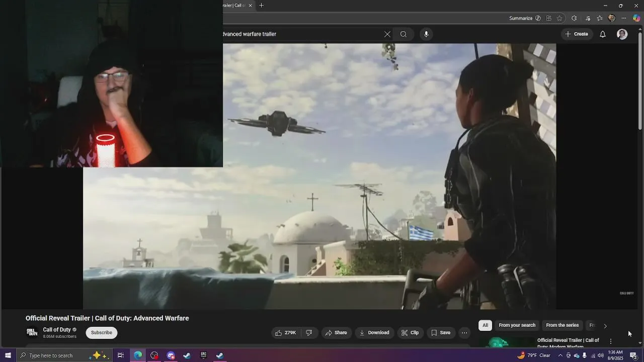Viewport: 644px width, 362px height.
Task: Open the media control music-note icon
Action: pos(588,18)
